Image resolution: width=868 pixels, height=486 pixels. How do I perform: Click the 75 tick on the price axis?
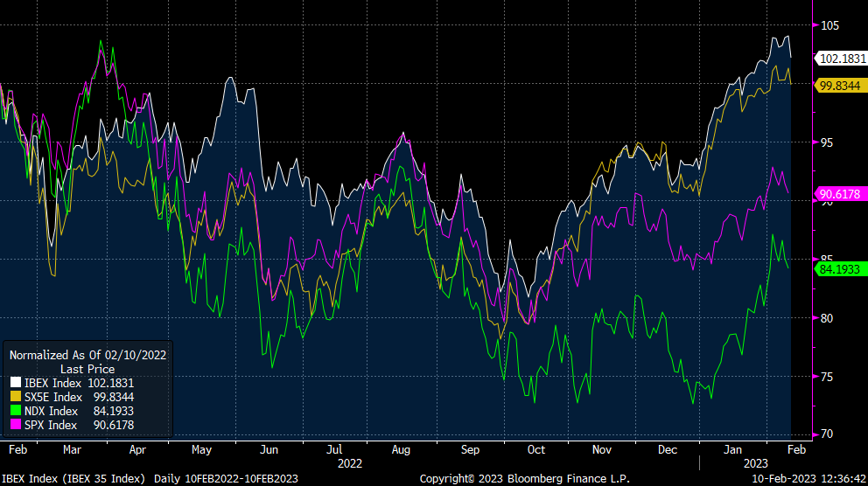(x=827, y=377)
